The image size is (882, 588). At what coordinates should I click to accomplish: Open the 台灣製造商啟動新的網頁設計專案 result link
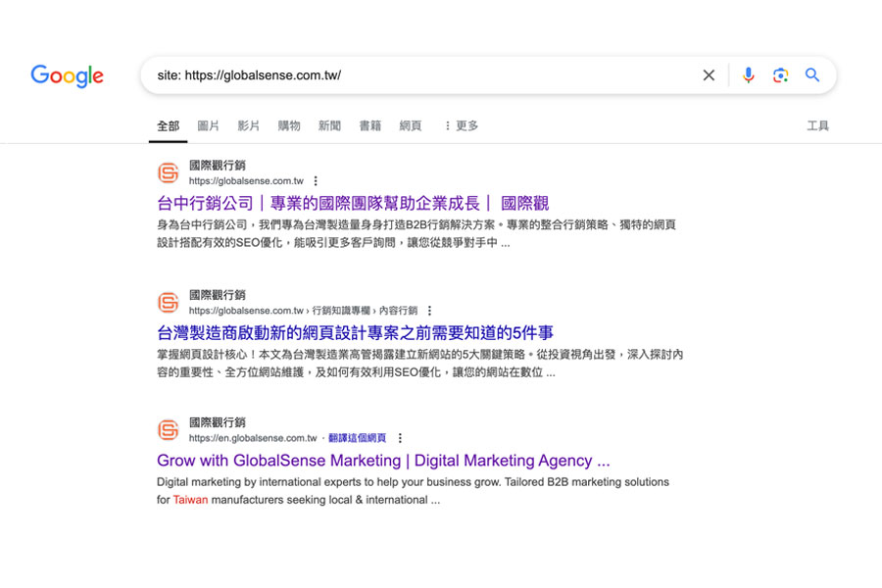[x=355, y=333]
